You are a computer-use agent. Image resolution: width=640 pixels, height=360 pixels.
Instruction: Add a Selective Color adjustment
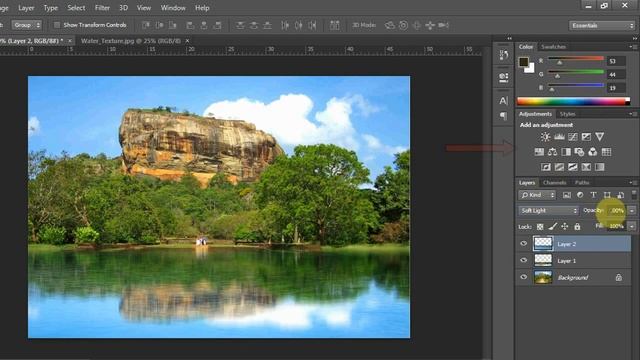pos(586,167)
